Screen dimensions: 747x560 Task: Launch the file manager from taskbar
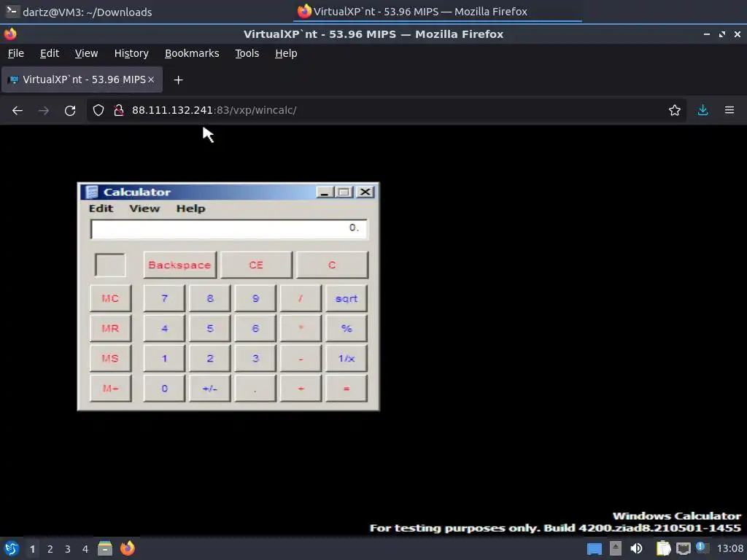click(x=105, y=548)
